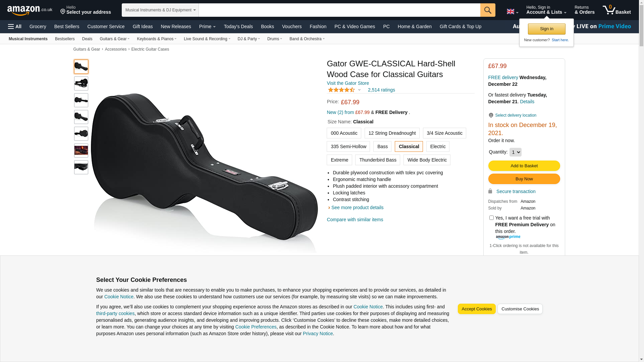
Task: Expand the Guitars & Gear submenu
Action: coord(115,39)
